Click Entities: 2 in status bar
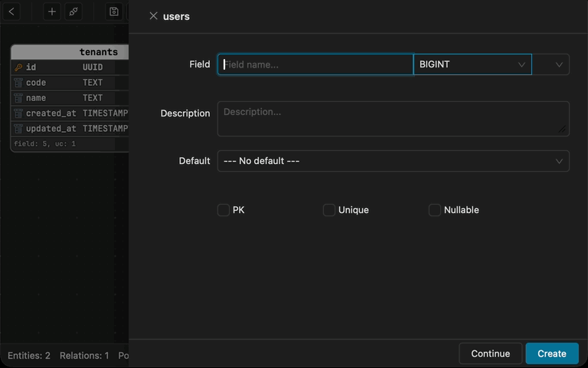The height and width of the screenshot is (368, 588). 29,356
